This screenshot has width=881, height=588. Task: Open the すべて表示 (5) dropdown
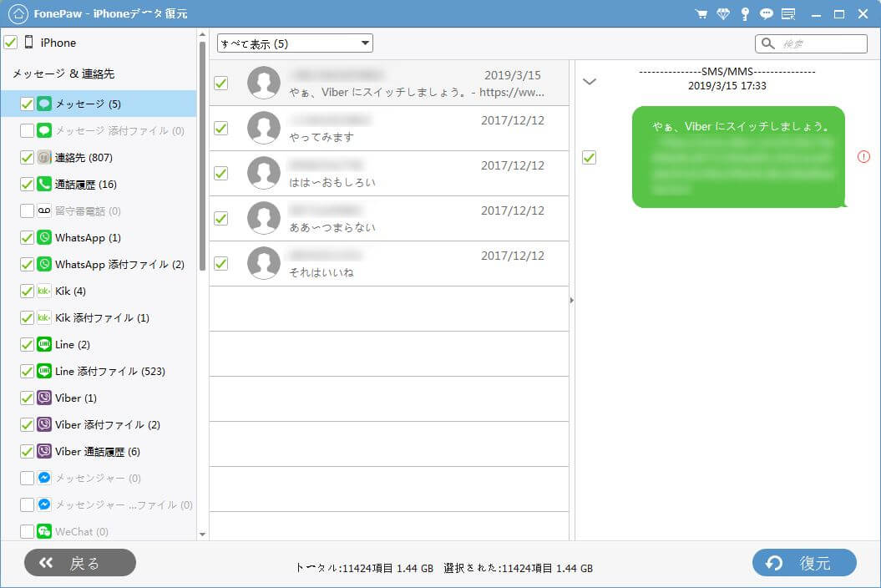(x=295, y=43)
